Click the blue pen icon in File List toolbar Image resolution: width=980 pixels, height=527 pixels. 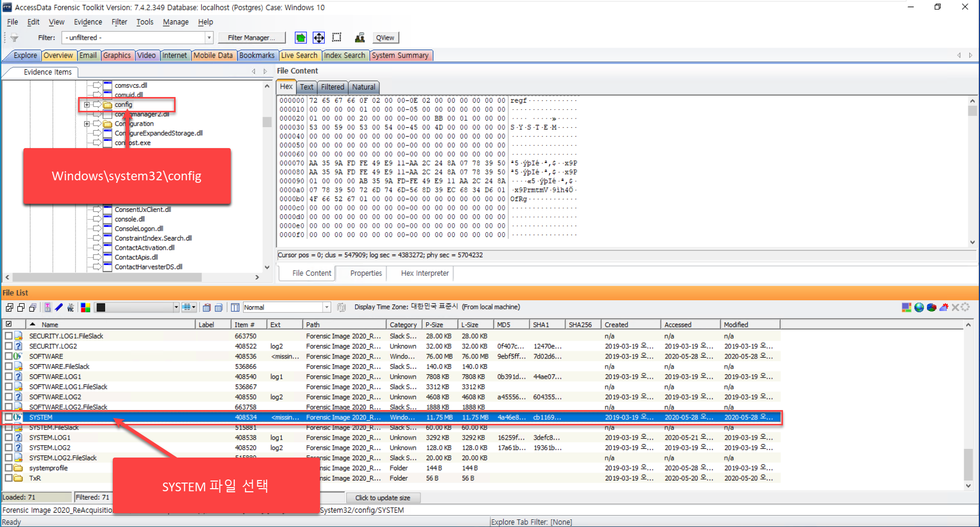(x=59, y=307)
